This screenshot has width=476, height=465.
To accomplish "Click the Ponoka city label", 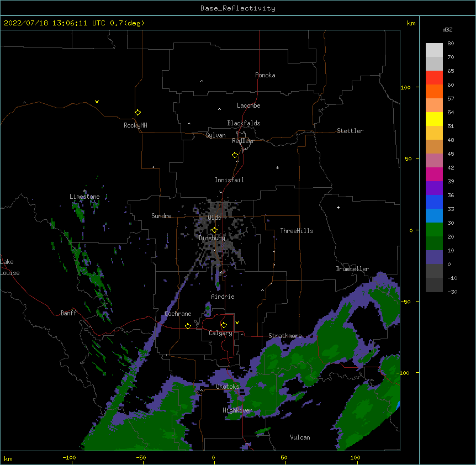I will (x=265, y=75).
